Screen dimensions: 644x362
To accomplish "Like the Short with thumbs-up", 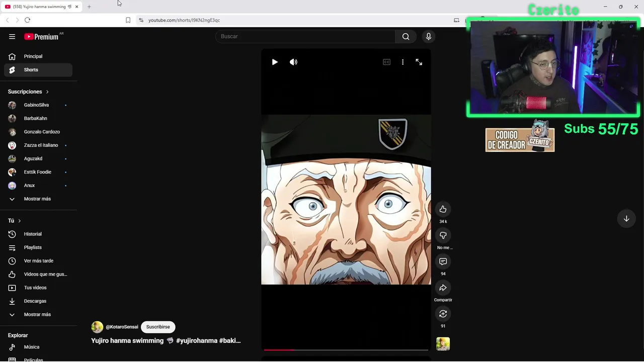I will point(443,209).
